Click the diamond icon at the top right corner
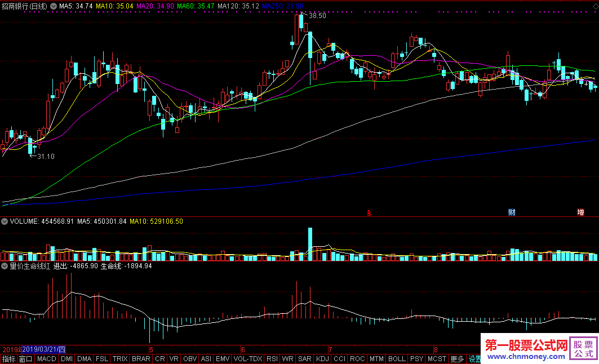The image size is (599, 364). (x=595, y=7)
